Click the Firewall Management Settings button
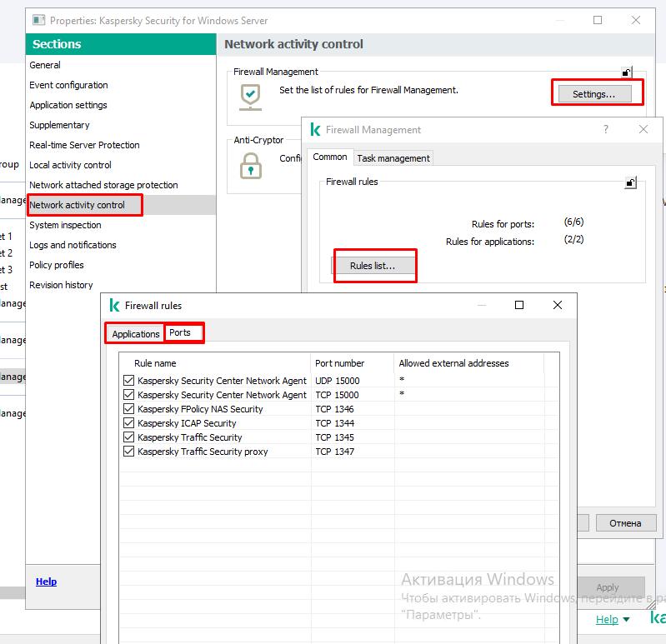This screenshot has width=666, height=644. (593, 94)
